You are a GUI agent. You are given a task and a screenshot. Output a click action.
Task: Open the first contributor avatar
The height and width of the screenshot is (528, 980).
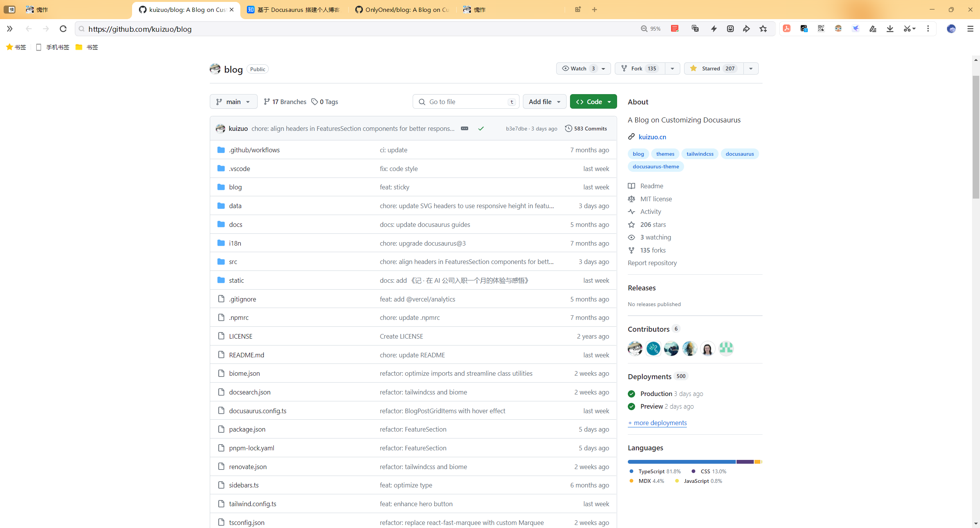coord(635,349)
